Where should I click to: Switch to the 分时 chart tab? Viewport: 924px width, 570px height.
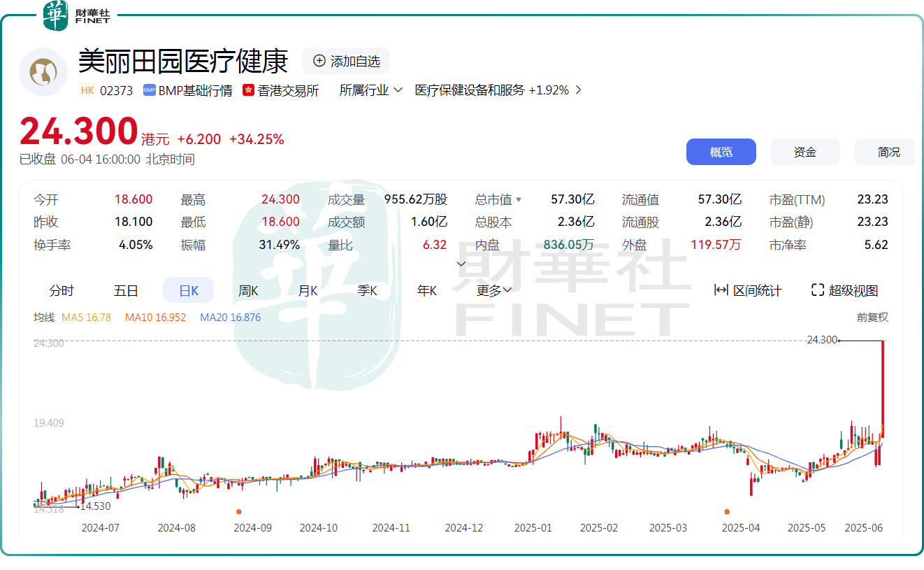click(62, 290)
